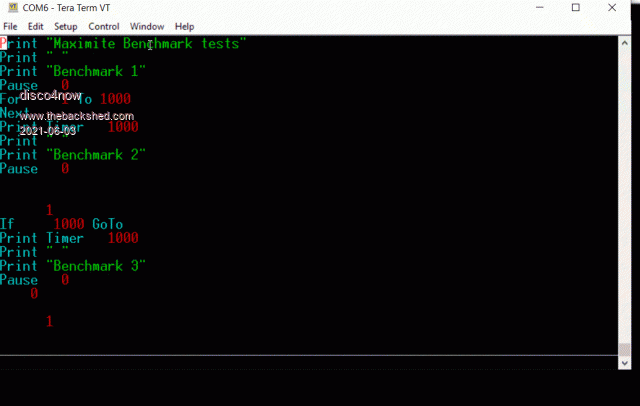Click the Tera Term icon in title bar
The height and width of the screenshot is (406, 640).
pos(13,7)
